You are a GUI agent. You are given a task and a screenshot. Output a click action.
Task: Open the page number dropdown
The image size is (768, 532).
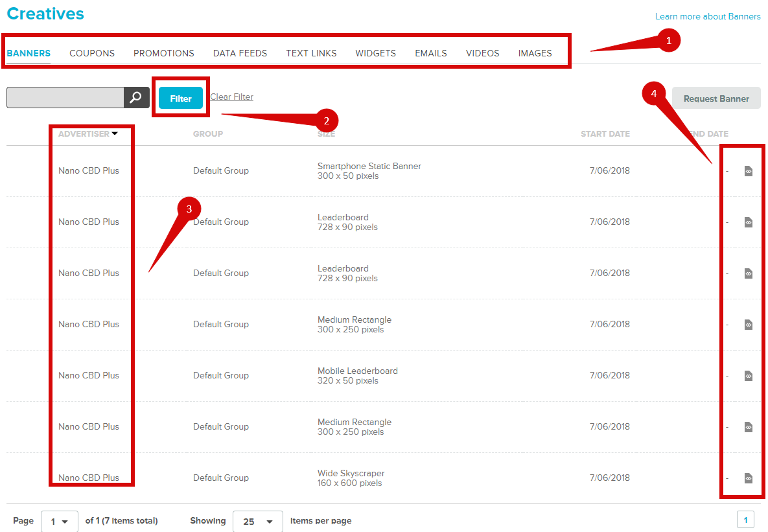[60, 521]
